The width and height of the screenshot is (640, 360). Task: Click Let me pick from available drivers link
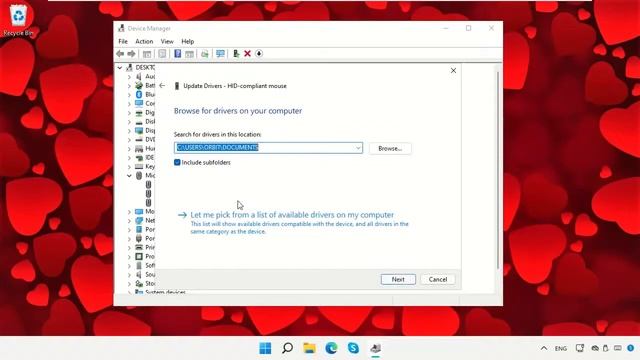coord(292,215)
